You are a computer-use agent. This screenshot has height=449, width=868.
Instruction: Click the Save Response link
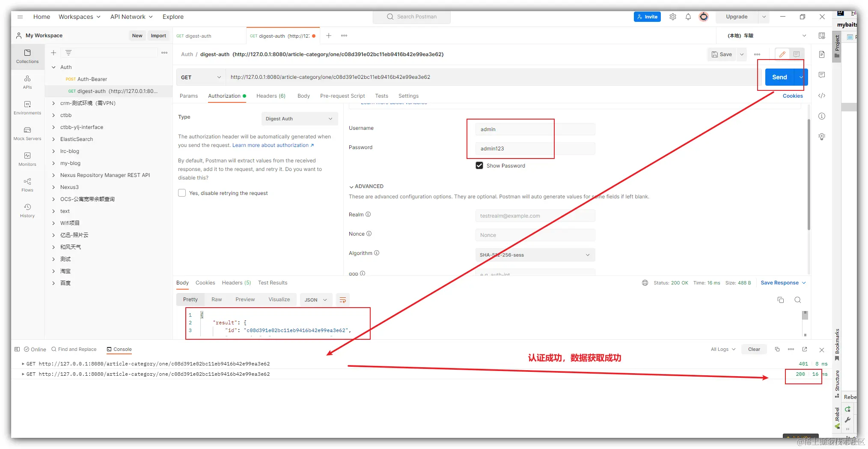(x=783, y=283)
